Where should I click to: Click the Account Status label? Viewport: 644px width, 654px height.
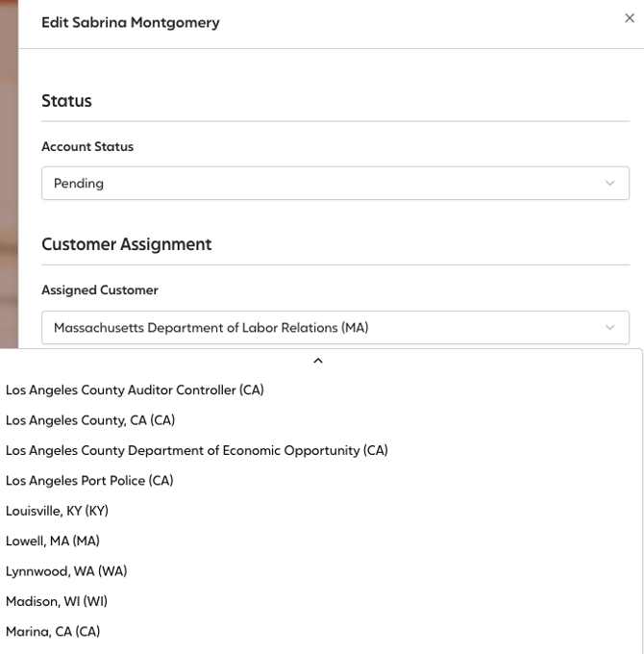(x=87, y=147)
